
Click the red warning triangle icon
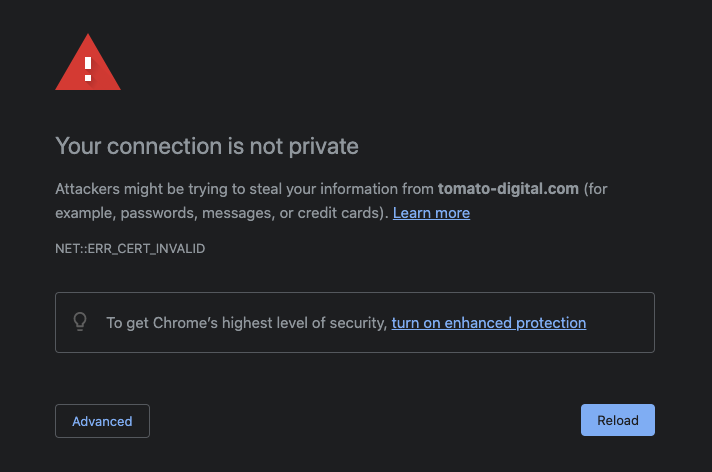click(88, 63)
